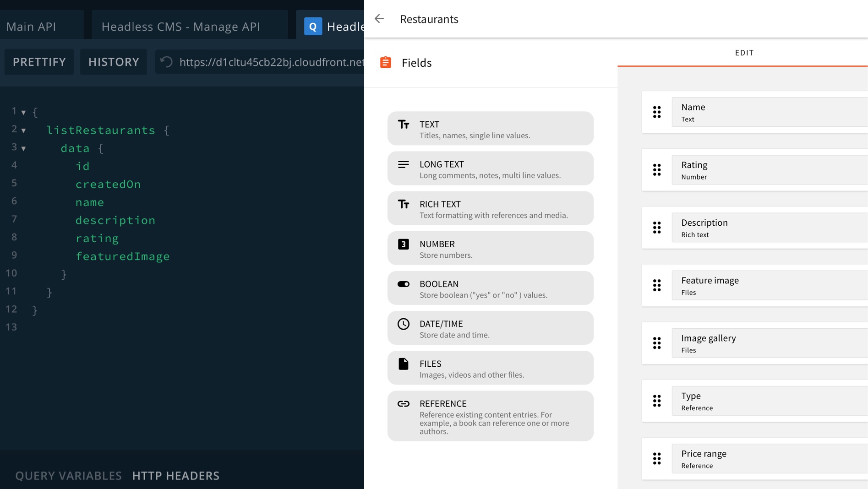Collapse the listRestaurants query block

[x=23, y=130]
